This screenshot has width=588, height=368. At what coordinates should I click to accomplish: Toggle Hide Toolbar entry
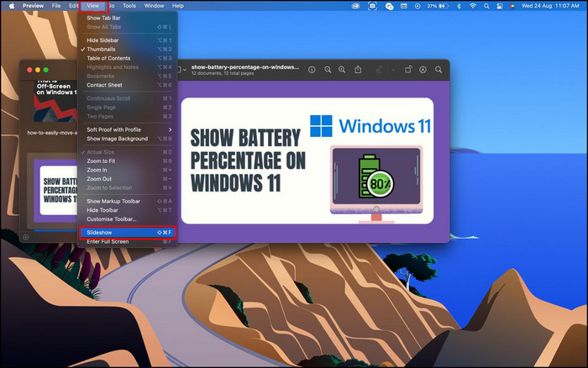(128, 210)
